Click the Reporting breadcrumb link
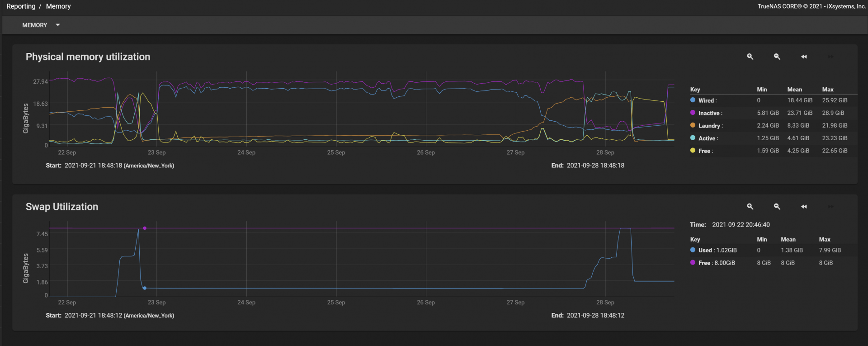This screenshot has width=868, height=346. pos(21,6)
